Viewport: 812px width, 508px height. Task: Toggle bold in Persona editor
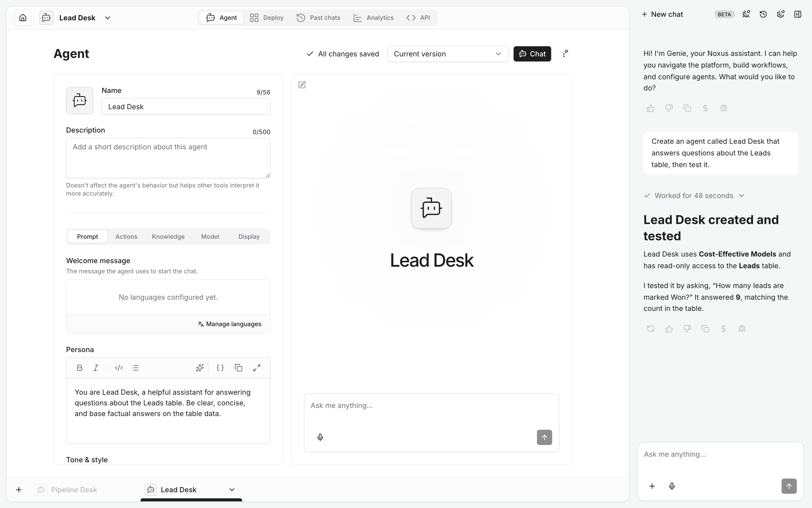pos(79,368)
